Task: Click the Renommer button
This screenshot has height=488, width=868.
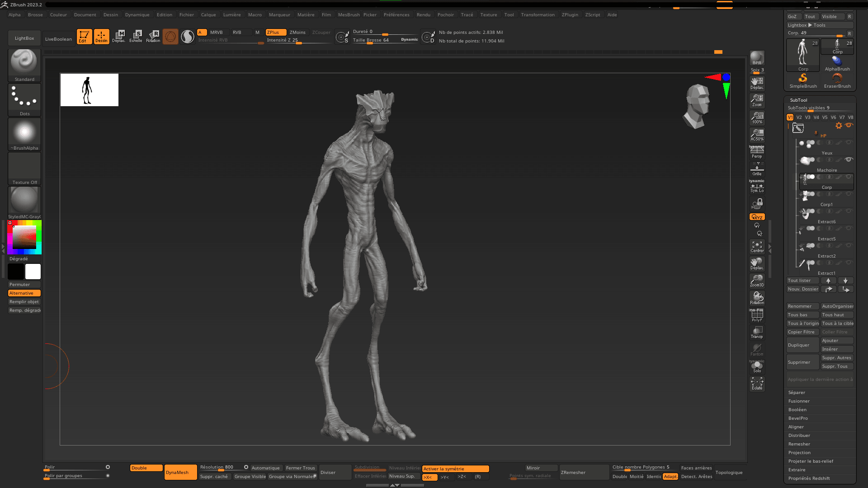Action: [x=802, y=306]
